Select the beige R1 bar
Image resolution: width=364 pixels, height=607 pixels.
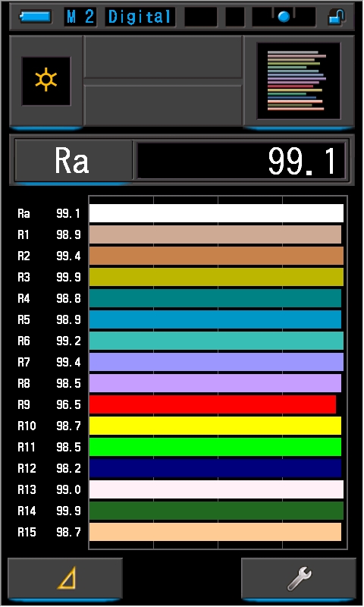click(215, 234)
